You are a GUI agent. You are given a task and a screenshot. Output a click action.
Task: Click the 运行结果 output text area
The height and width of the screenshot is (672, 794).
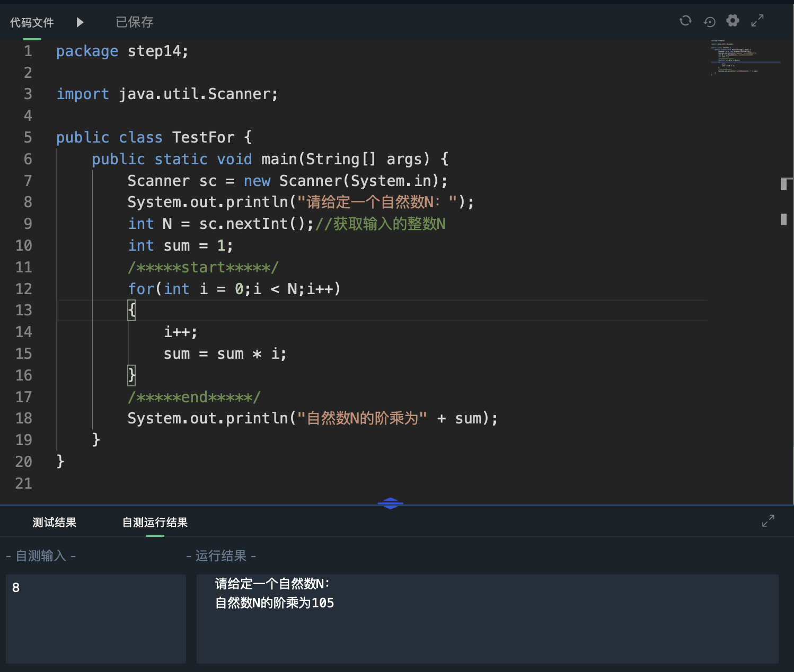(x=487, y=618)
